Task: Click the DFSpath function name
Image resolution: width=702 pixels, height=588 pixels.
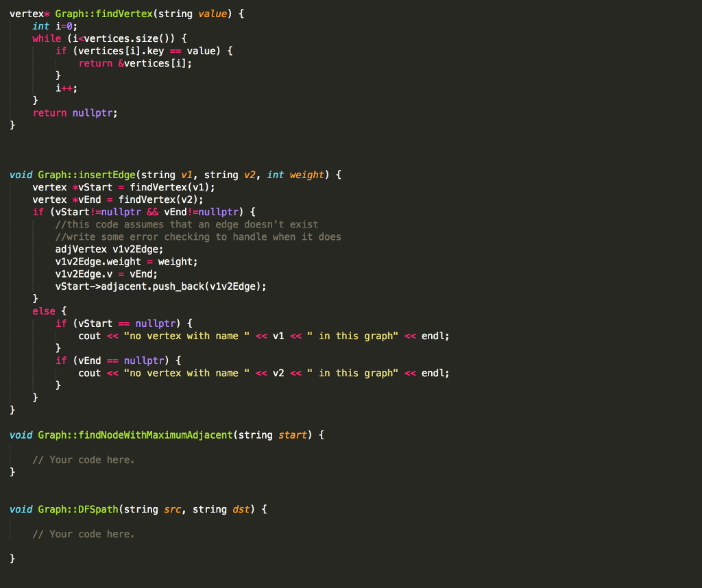Action: tap(99, 509)
